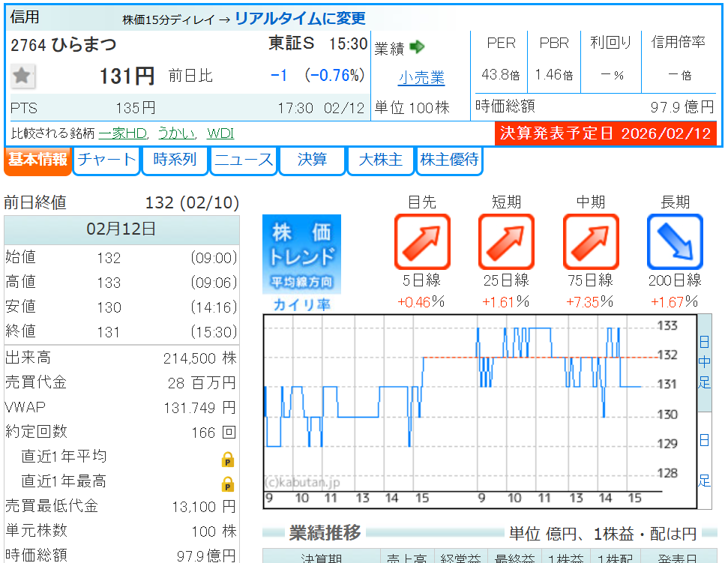Click the 約定回数 166 回 value
The image size is (728, 563).
tap(214, 433)
